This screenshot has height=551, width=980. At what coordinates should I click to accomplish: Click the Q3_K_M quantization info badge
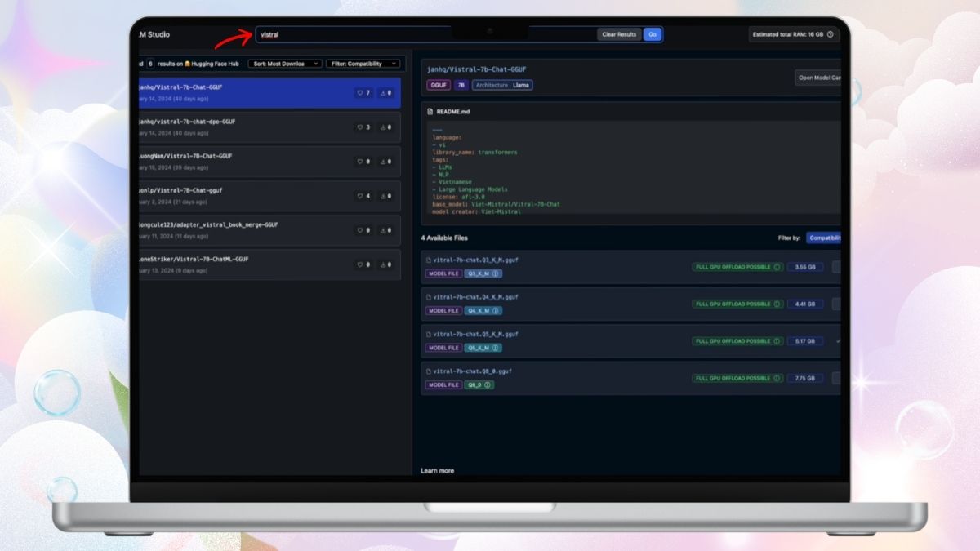coord(483,273)
